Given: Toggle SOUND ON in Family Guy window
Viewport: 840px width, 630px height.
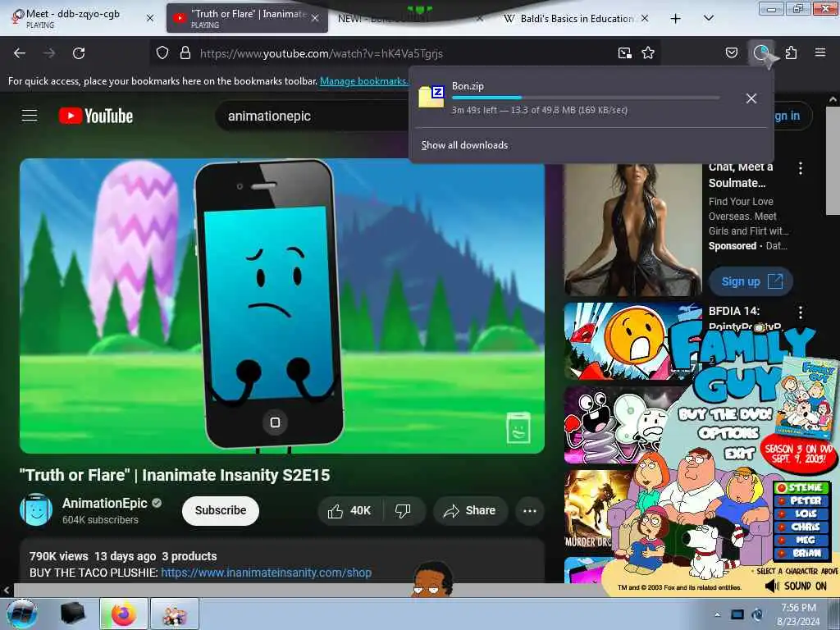Looking at the screenshot, I should tap(797, 586).
